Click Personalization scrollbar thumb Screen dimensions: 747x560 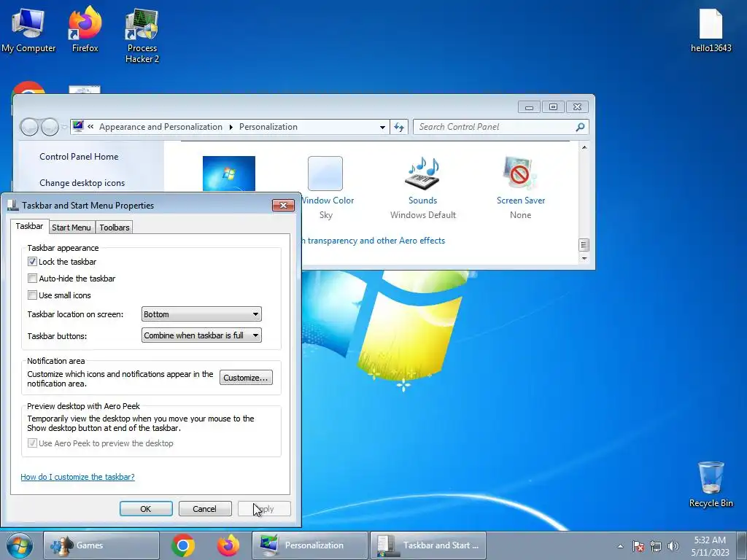[584, 245]
